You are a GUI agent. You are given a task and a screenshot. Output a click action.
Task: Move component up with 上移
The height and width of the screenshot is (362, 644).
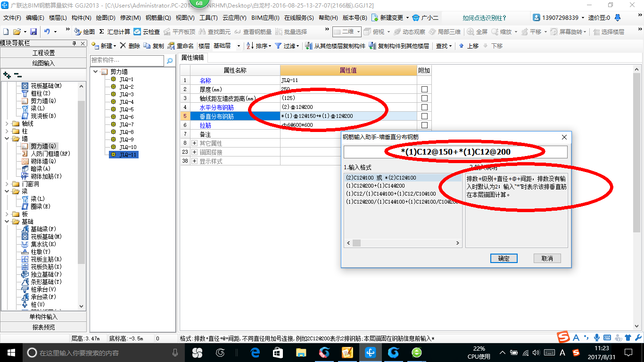coord(469,46)
